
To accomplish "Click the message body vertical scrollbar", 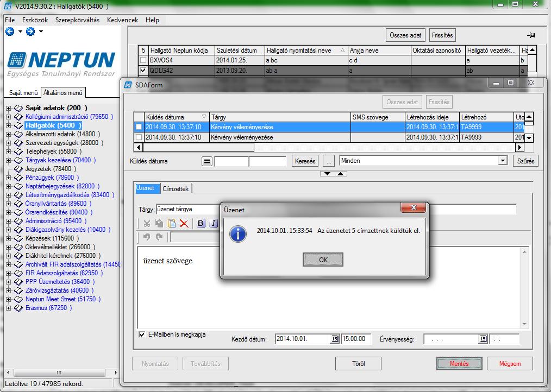I will tap(524, 288).
